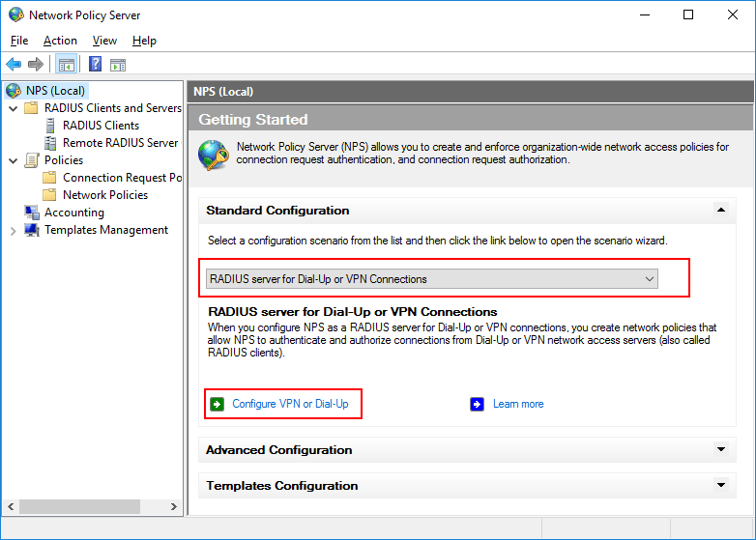756x540 pixels.
Task: Select NPS (Local) in the tree
Action: coord(55,91)
